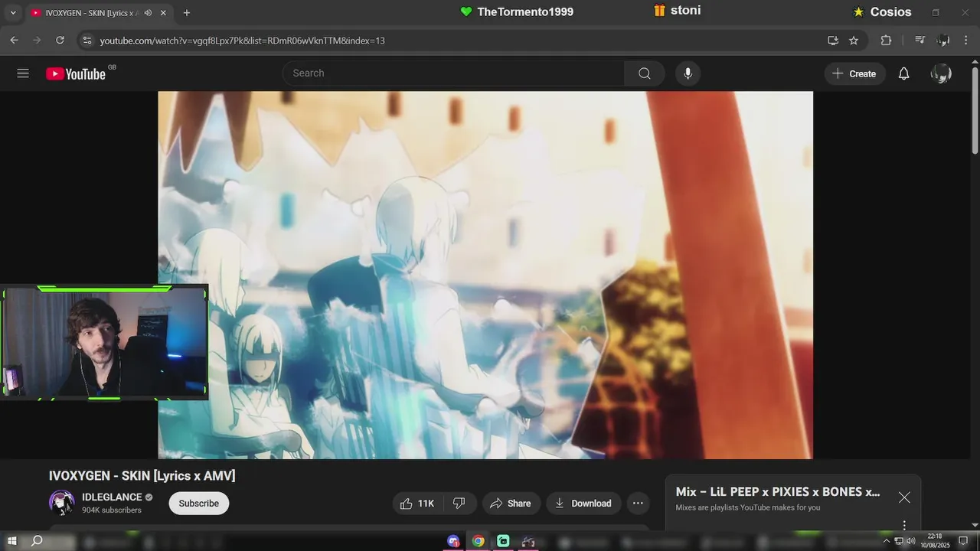This screenshot has width=980, height=551.
Task: Click Chrome icon in taskbar
Action: [x=478, y=541]
